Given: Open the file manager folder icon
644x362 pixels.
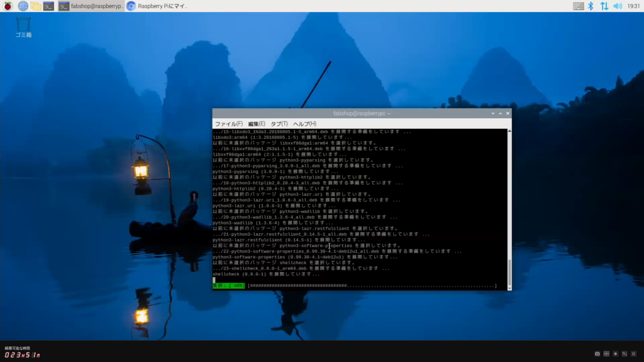Looking at the screenshot, I should (36, 6).
